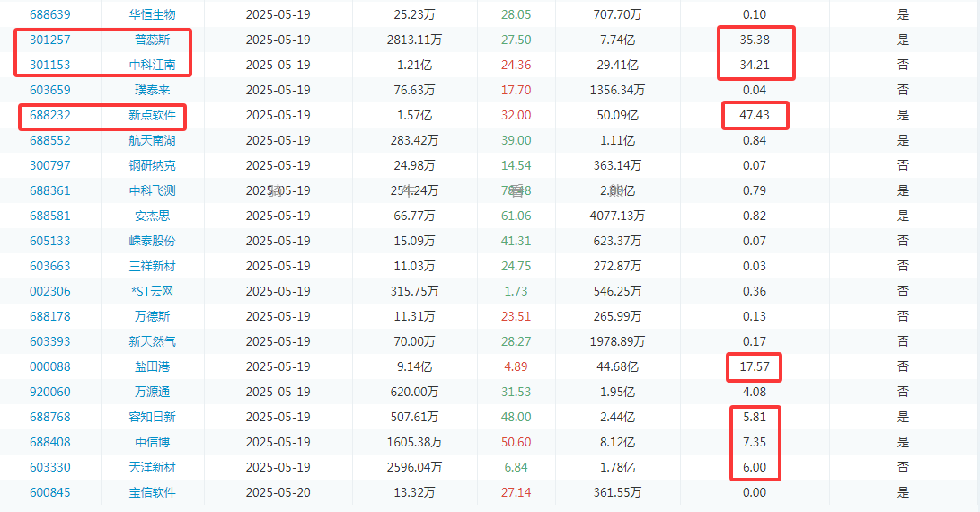Screen dimensions: 980x512
Task: Click the 新天然气 name link
Action: pyautogui.click(x=152, y=341)
